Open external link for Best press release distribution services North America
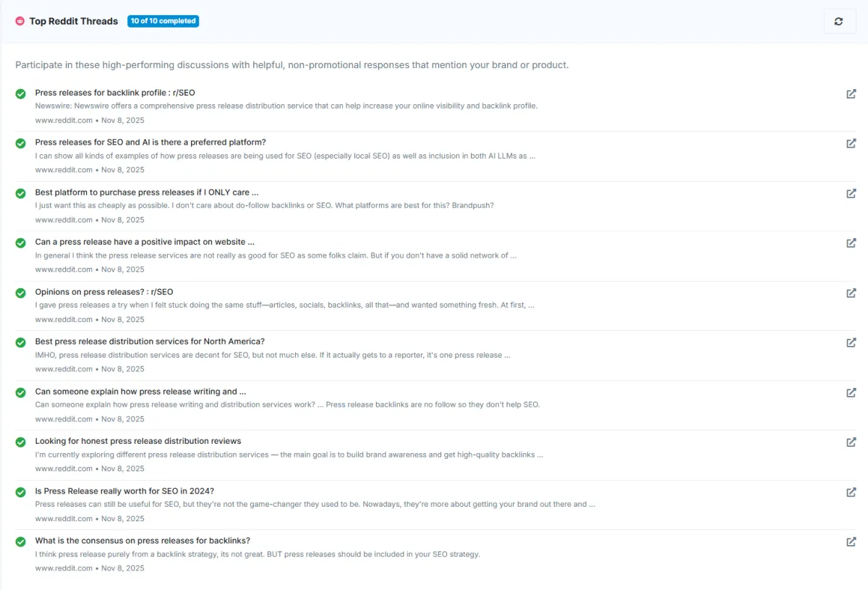Screen dimensions: 868x590 click(x=851, y=342)
